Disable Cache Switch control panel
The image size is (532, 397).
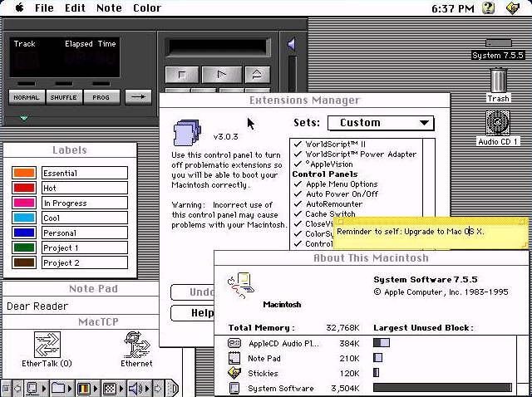pos(298,214)
